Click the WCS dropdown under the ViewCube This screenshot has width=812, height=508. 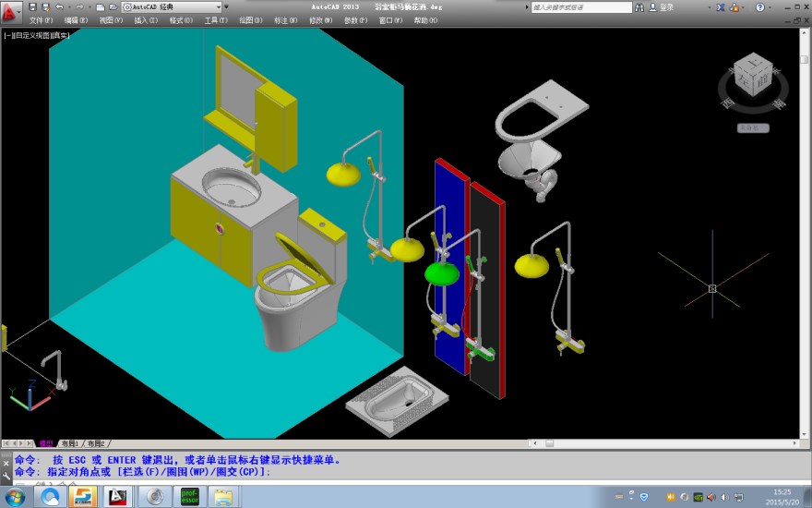tap(753, 127)
